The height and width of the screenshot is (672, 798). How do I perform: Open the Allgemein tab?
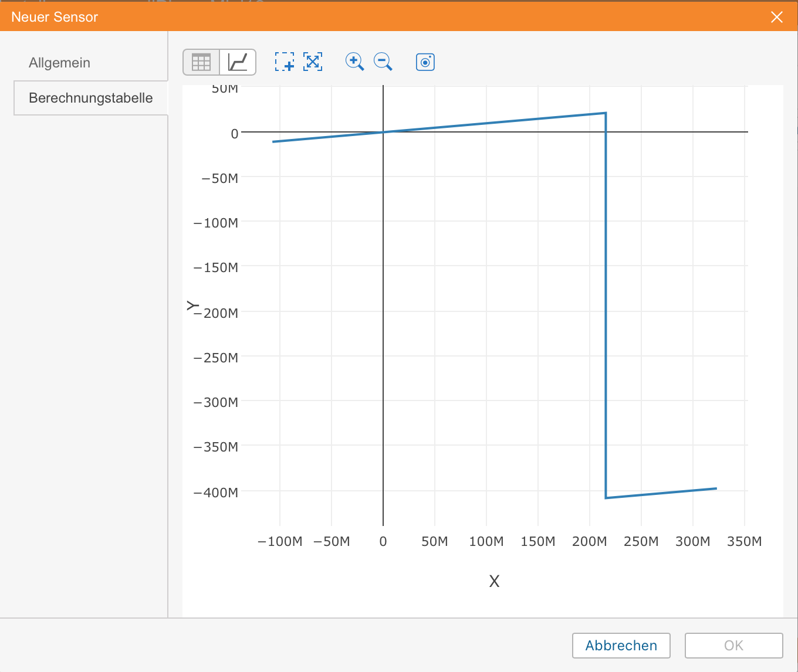coord(59,63)
